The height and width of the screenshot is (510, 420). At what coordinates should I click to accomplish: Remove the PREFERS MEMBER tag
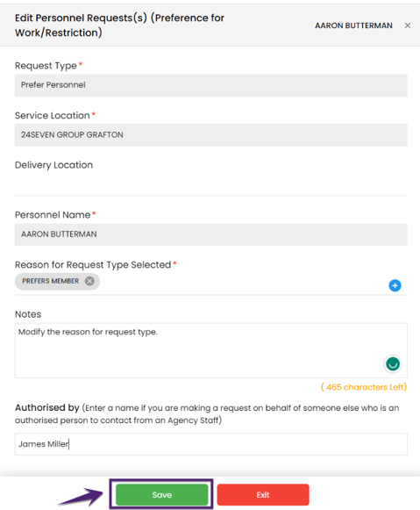tap(89, 281)
